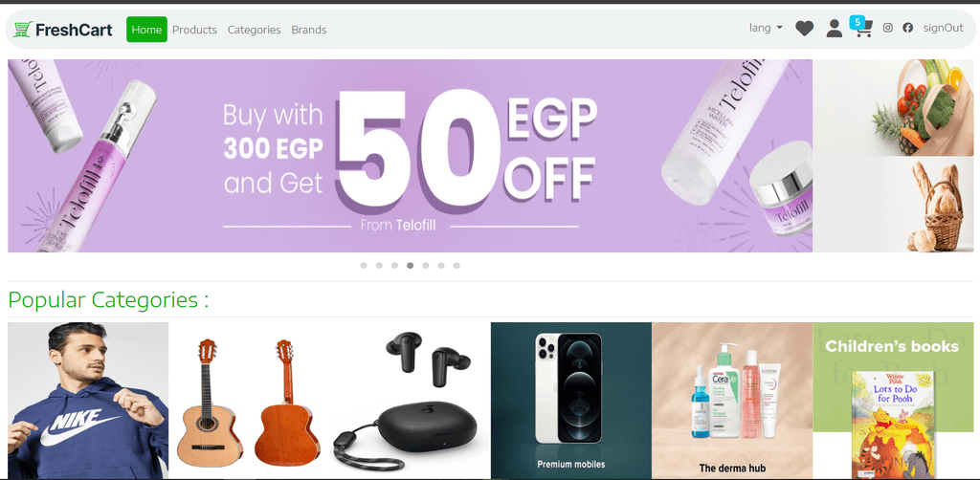Viewport: 980px width, 480px height.
Task: Open the Brands nav link
Action: point(309,30)
